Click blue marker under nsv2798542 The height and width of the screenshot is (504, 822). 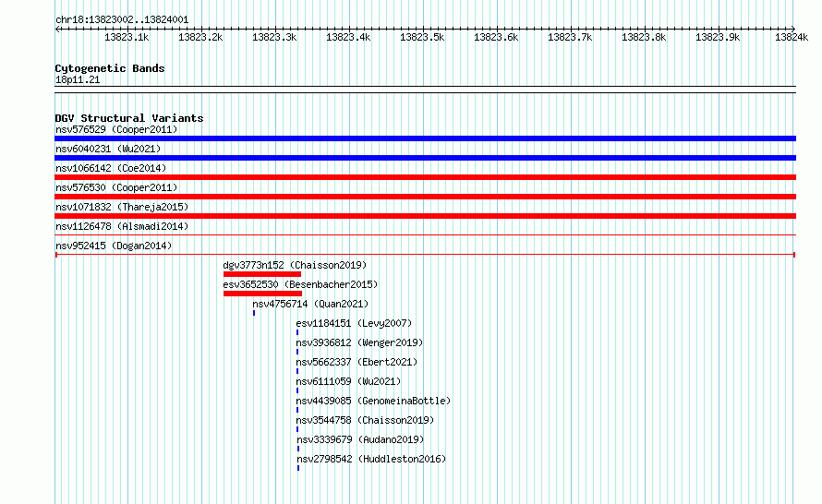[x=298, y=468]
